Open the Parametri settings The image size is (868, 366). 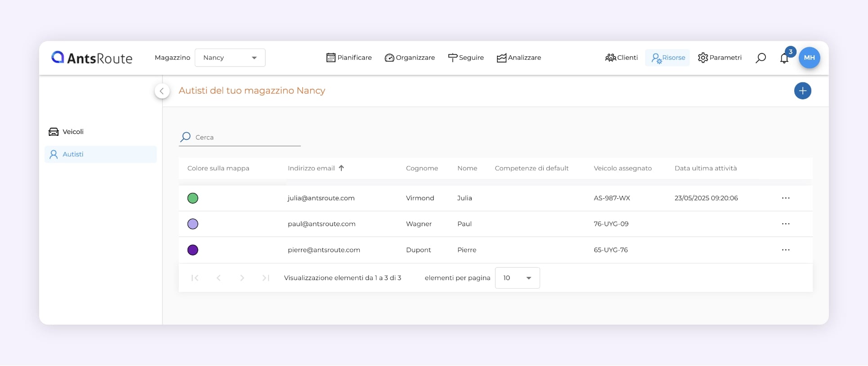click(x=720, y=58)
